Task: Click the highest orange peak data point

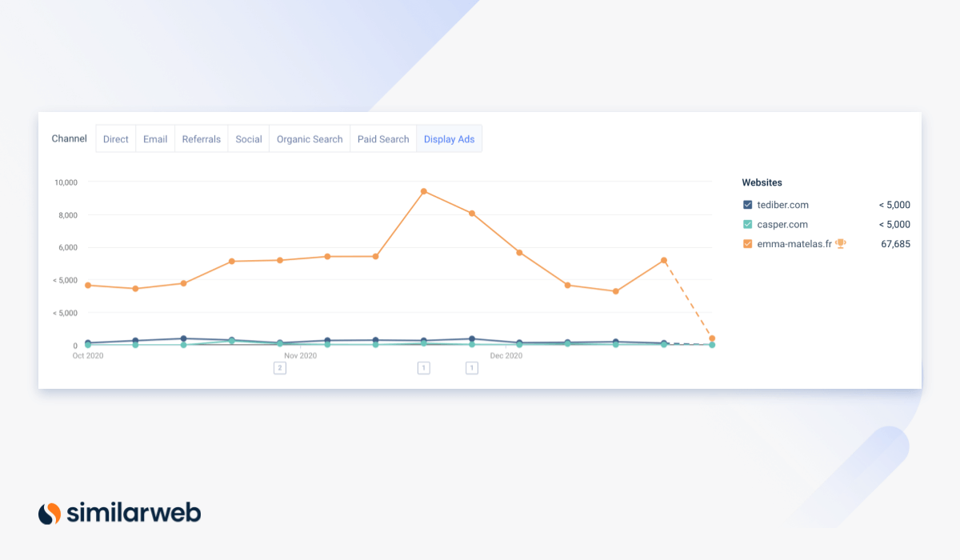Action: point(423,191)
